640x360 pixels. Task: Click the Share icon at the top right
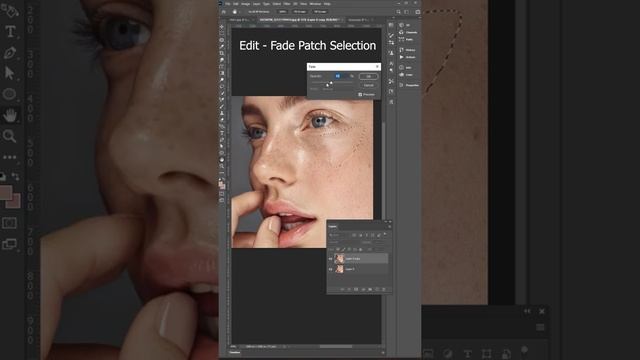(x=418, y=12)
